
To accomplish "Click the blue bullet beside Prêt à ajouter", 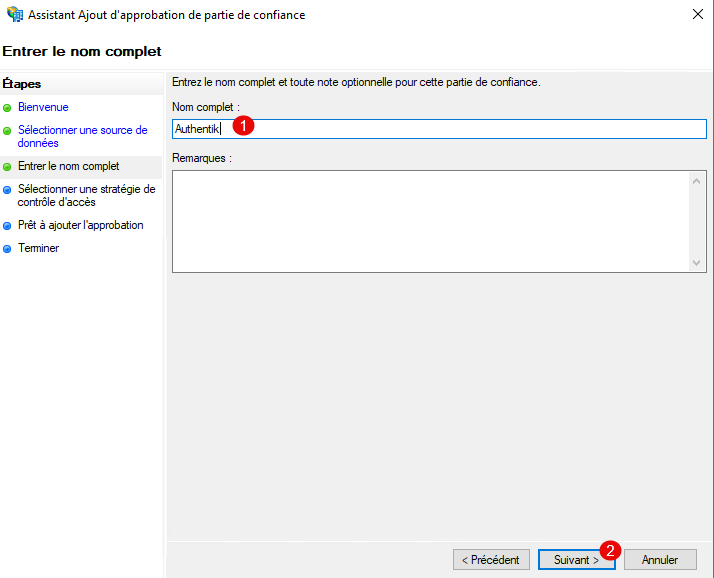I will click(7, 226).
